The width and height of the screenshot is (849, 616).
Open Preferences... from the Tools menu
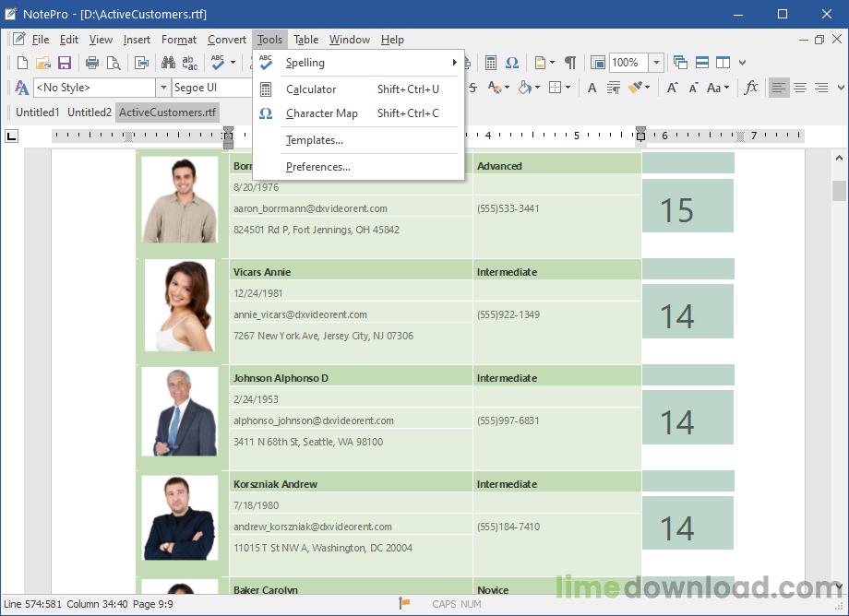click(x=358, y=167)
